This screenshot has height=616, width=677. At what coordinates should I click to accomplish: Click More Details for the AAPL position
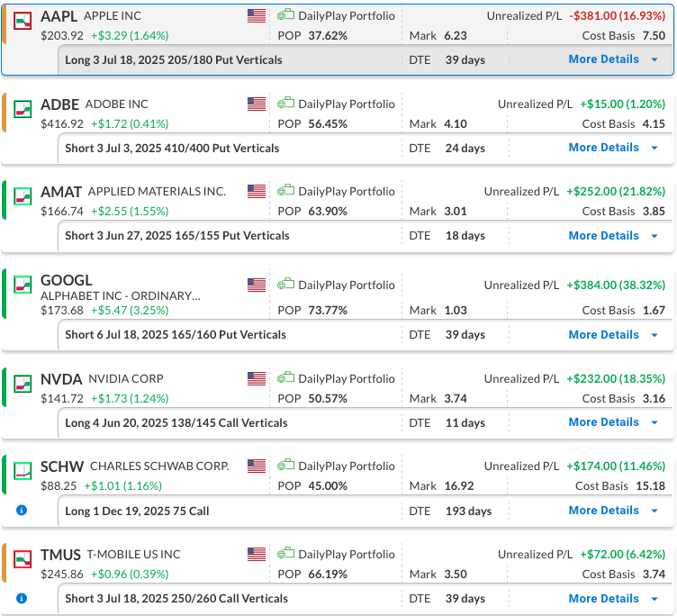(x=603, y=59)
